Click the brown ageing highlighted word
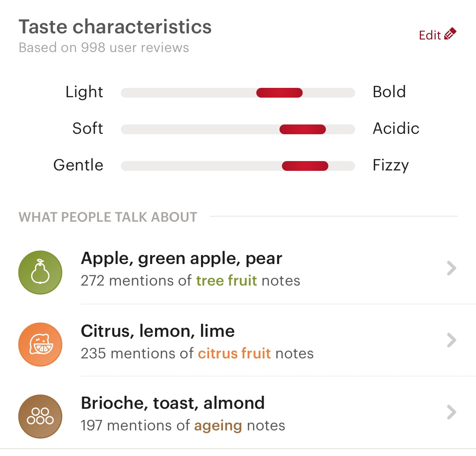The width and height of the screenshot is (476, 456). (218, 426)
